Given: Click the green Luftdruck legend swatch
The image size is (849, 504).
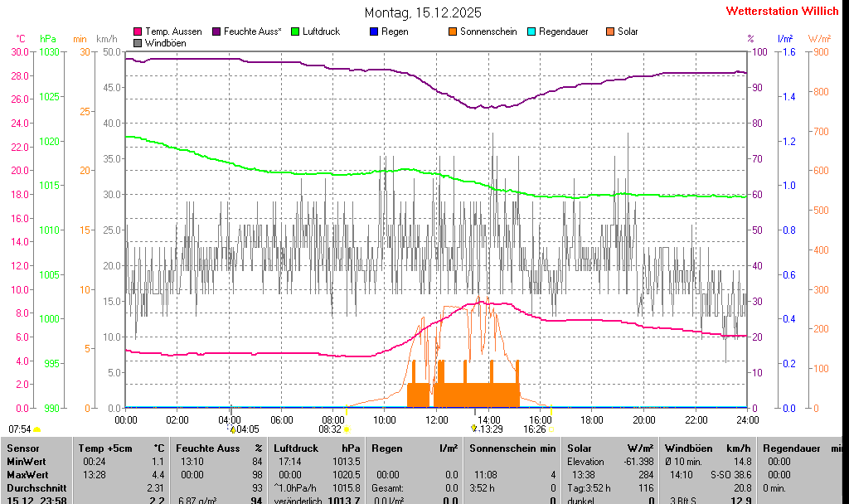Looking at the screenshot, I should point(295,31).
